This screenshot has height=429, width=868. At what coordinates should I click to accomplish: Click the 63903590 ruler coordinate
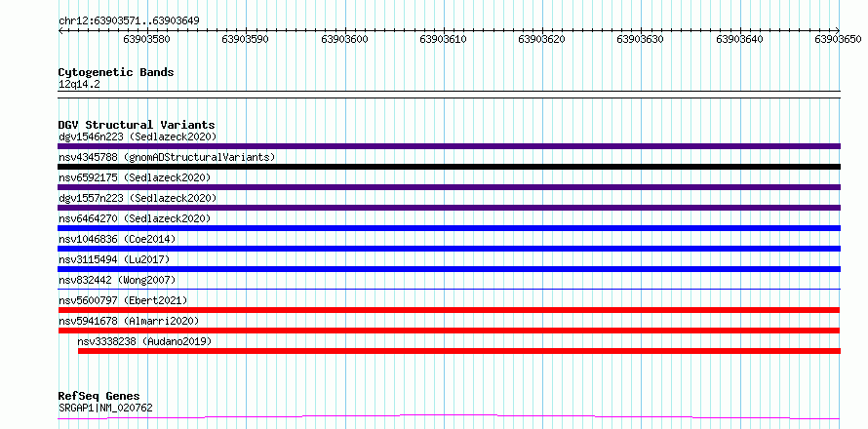(x=245, y=39)
